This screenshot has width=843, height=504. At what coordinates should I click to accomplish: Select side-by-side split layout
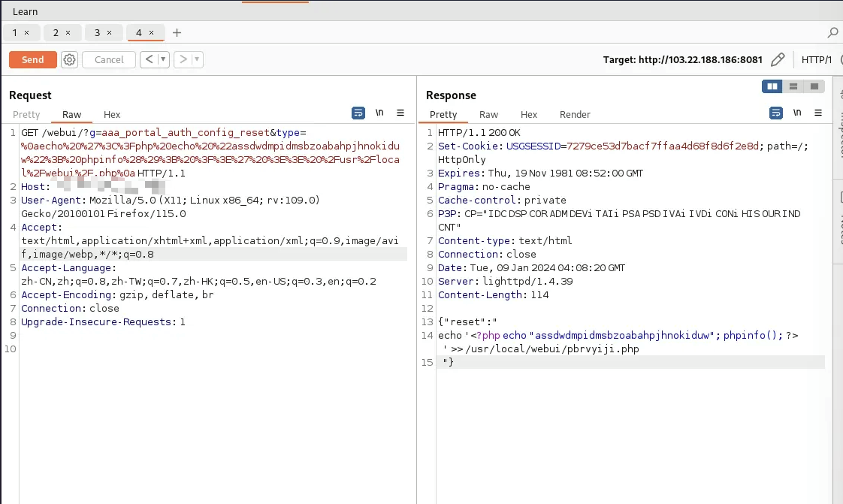[772, 86]
